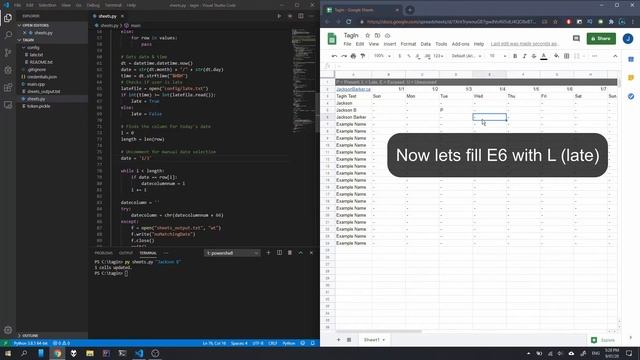
Task: Open the Explorer view in VS Code activity bar
Action: click(x=8, y=18)
